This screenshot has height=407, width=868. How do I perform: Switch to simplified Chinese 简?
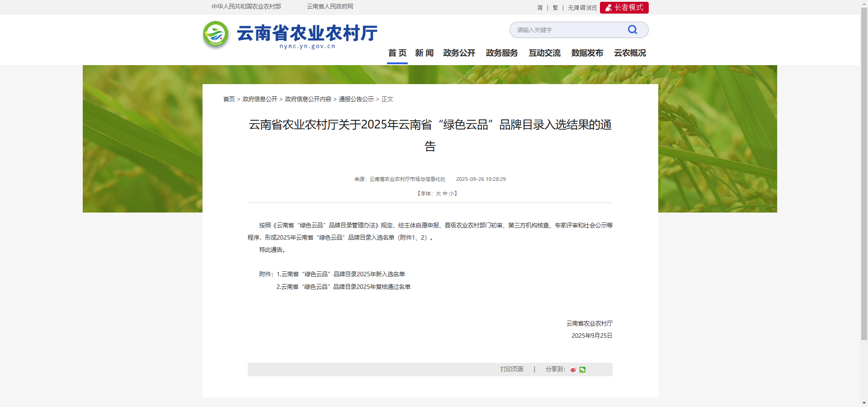[x=540, y=8]
